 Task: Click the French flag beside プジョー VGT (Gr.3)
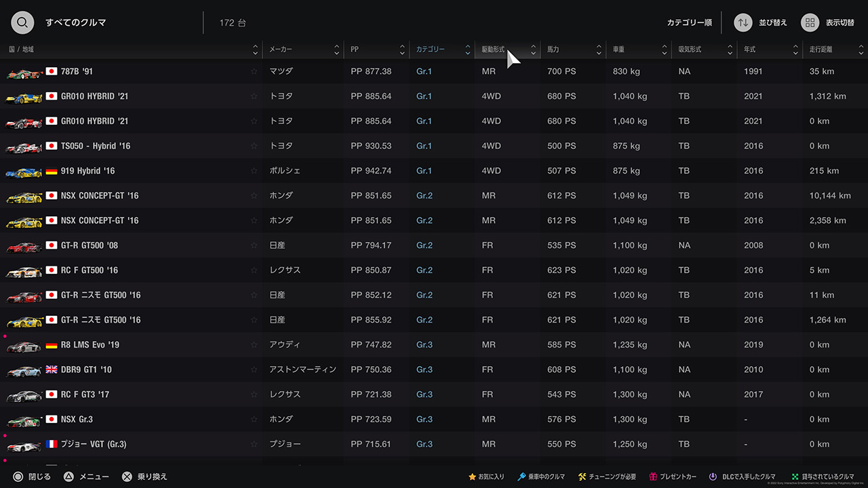click(x=51, y=444)
